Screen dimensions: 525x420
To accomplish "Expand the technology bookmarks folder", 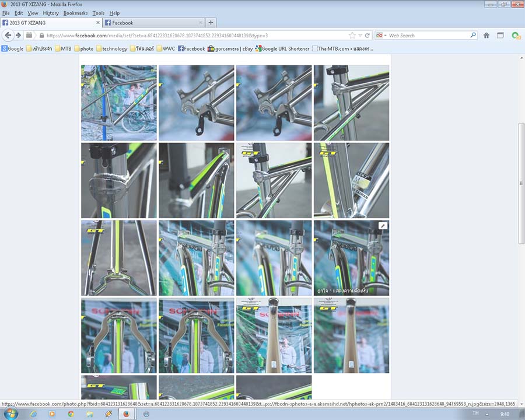I will (x=111, y=48).
